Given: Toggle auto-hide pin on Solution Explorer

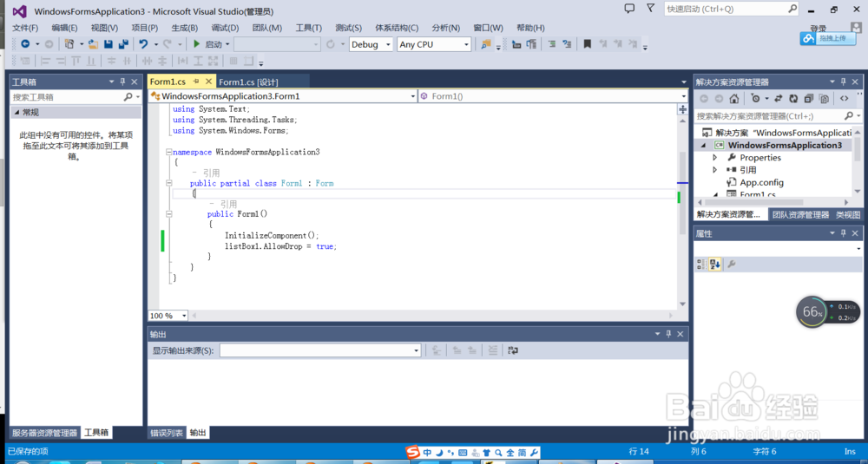Looking at the screenshot, I should 844,82.
